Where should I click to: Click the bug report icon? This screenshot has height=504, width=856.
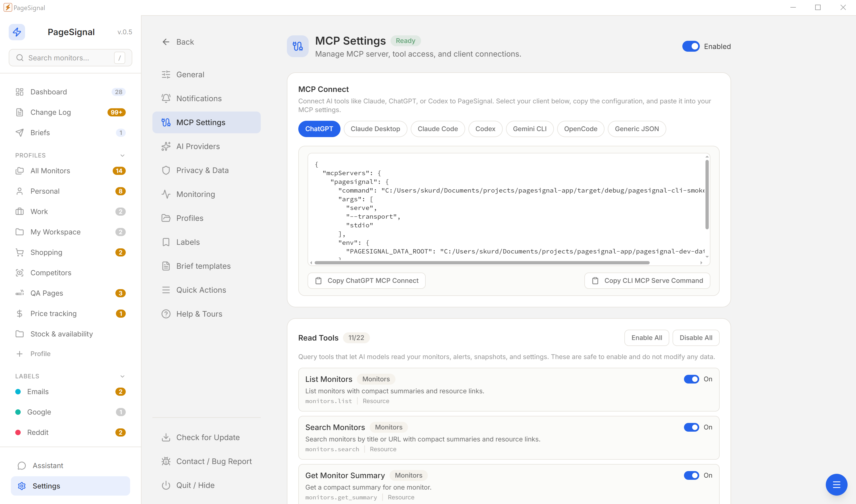tap(166, 461)
